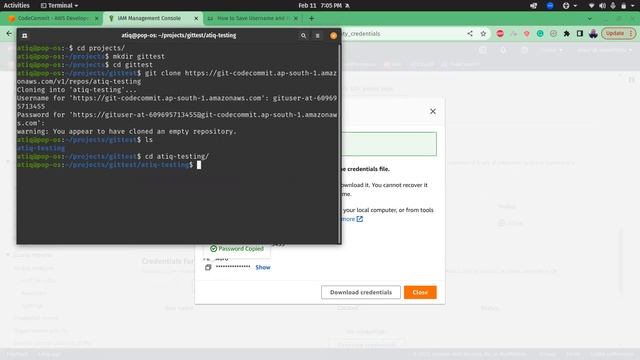Open the terminal hamburger menu
Screen dimensions: 640x360
click(x=318, y=36)
